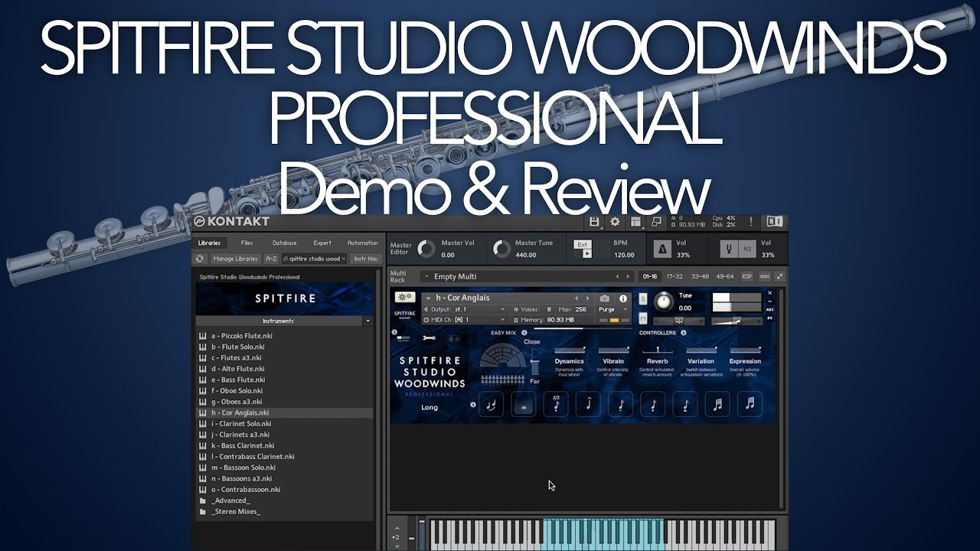
Task: Open the Empty Multi dropdown arrow
Action: point(426,276)
